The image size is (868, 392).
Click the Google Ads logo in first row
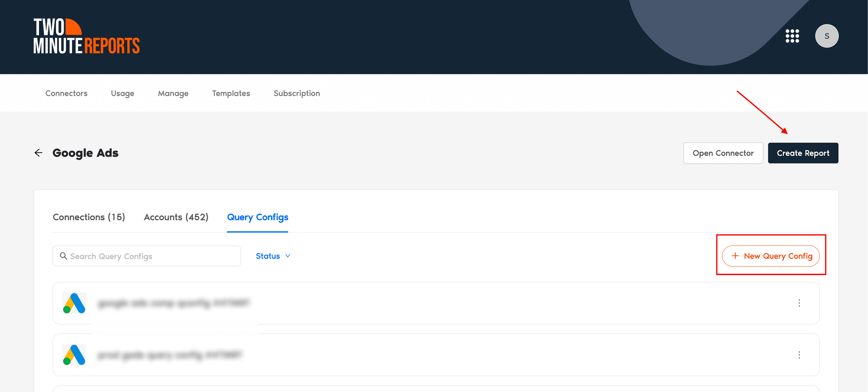[74, 303]
